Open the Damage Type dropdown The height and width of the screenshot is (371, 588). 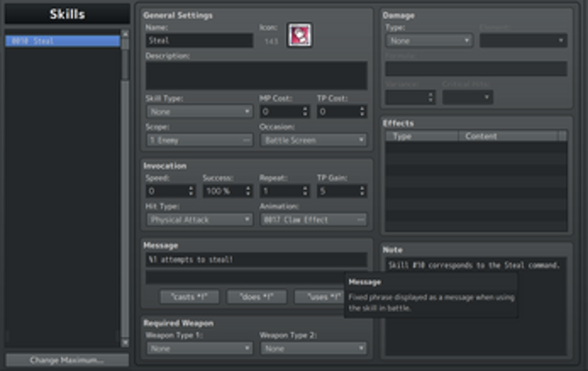pyautogui.click(x=429, y=41)
